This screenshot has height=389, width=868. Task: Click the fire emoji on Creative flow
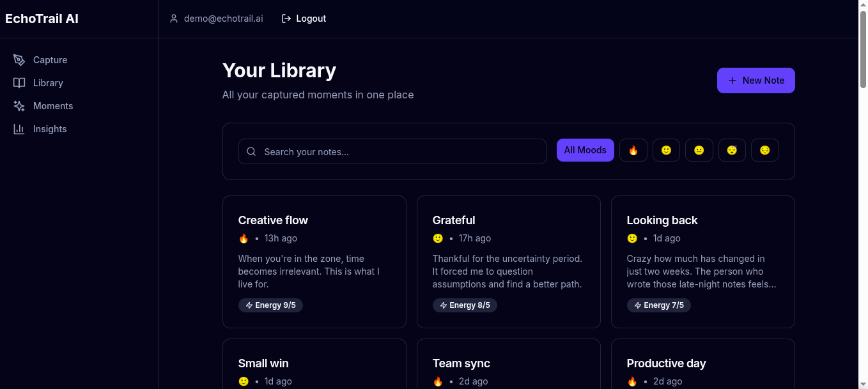(x=244, y=238)
